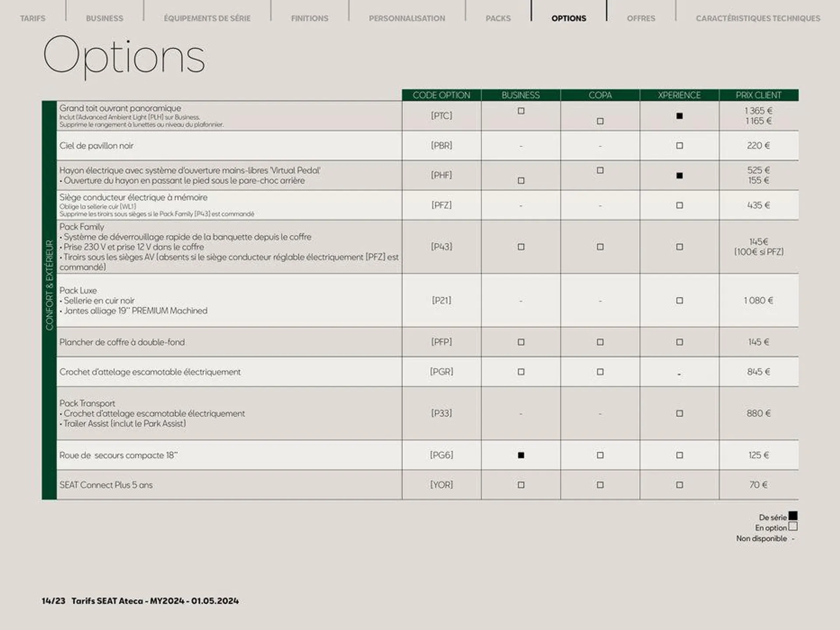Click Business checkbox for Hayon électrique [PHF]

521,181
